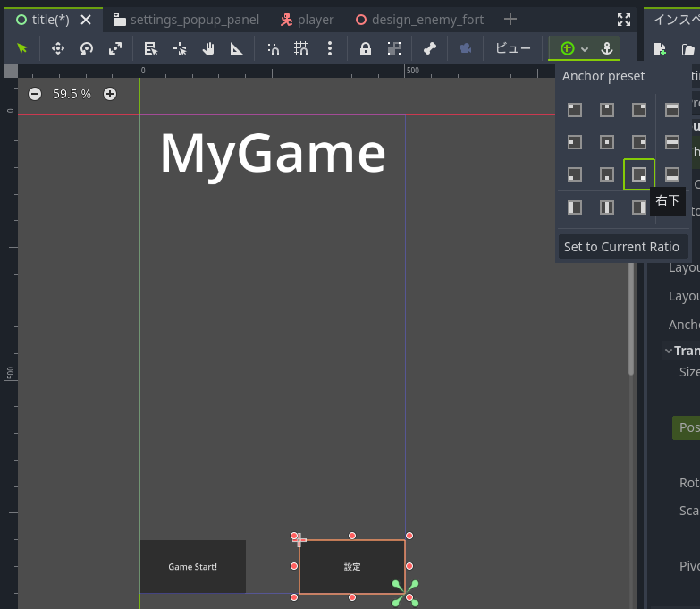This screenshot has height=609, width=700.
Task: Click the 設定 button in canvas
Action: (352, 567)
